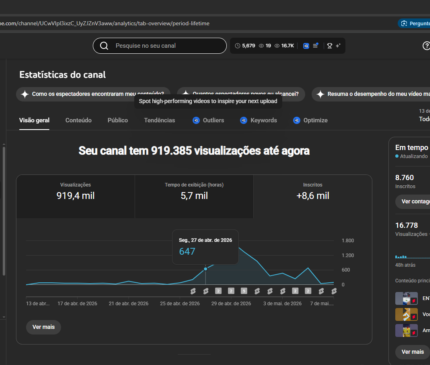Click the eye icon beside 16.7K
This screenshot has width=430, height=365.
[x=277, y=46]
